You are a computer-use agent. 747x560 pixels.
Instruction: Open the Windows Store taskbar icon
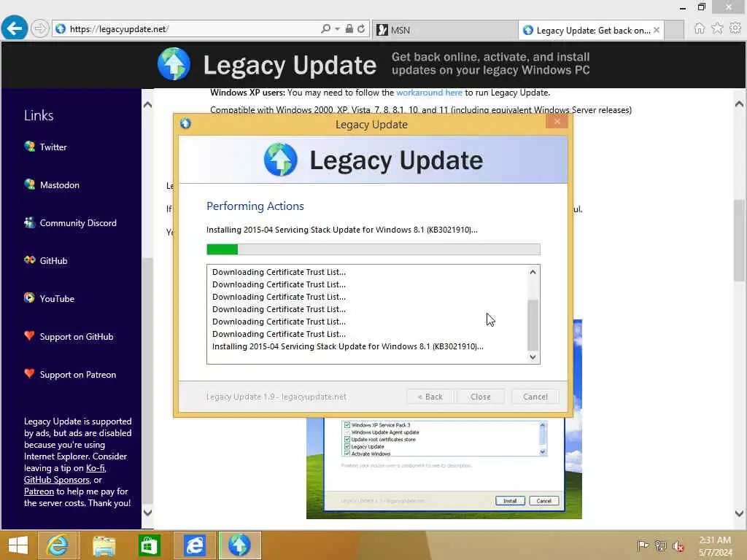(149, 545)
